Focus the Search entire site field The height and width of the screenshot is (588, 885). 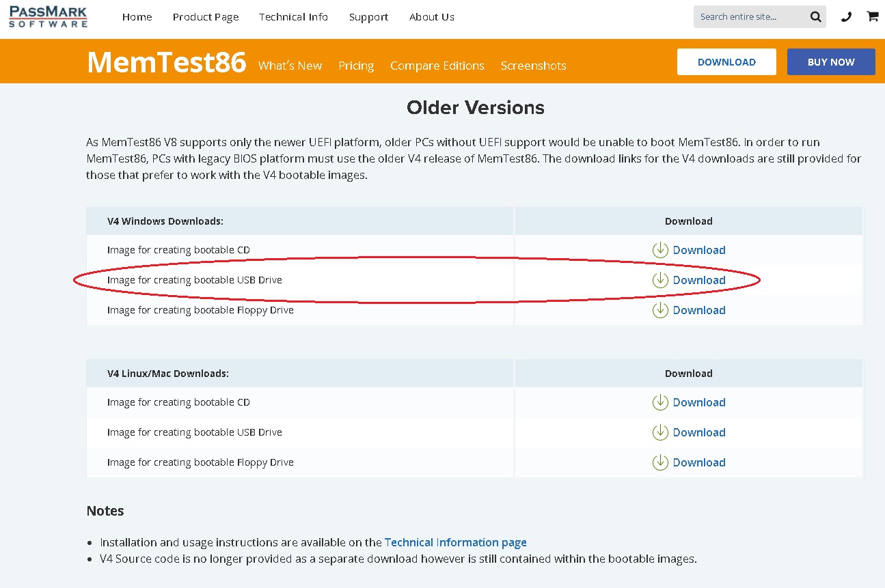tap(748, 17)
